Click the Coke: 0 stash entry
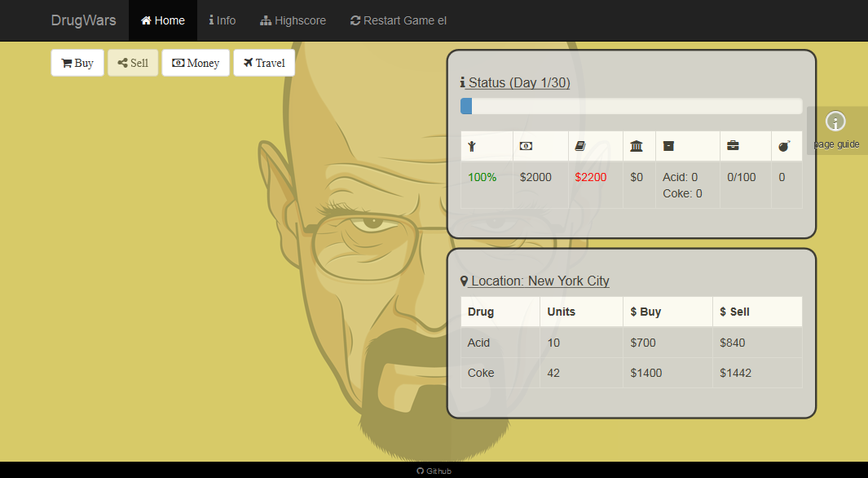868x478 pixels. (x=682, y=193)
